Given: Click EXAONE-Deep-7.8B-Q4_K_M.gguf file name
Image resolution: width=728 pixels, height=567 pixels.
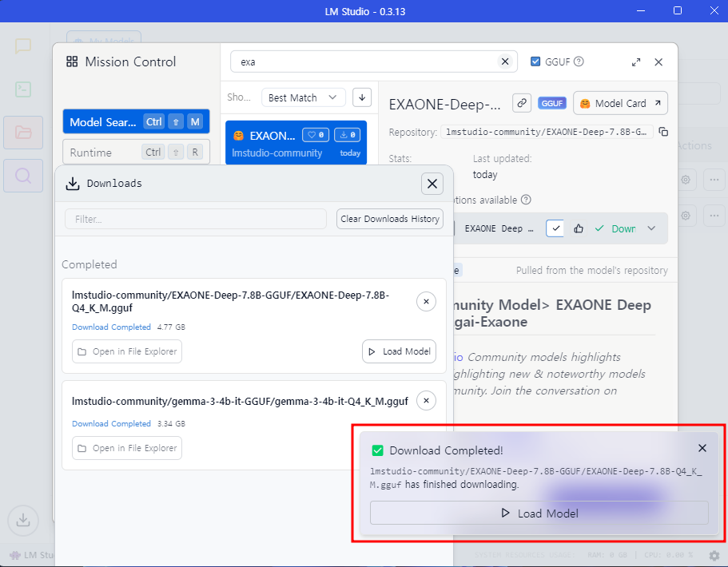Looking at the screenshot, I should tap(231, 302).
